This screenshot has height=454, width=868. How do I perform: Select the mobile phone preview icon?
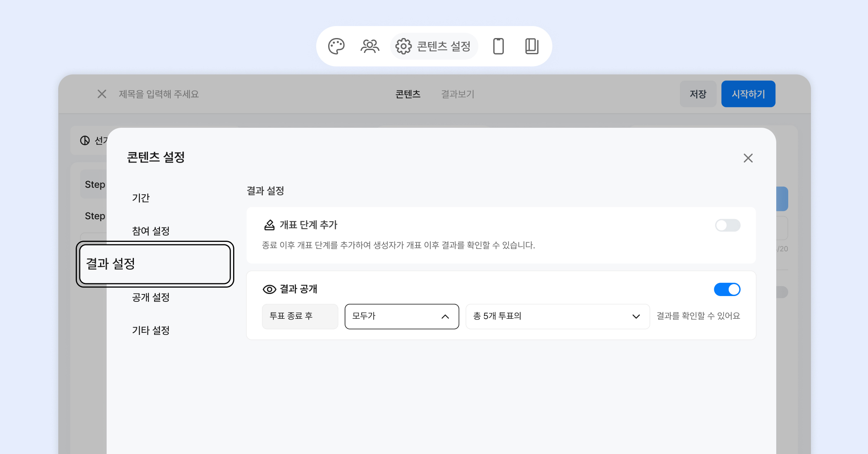pyautogui.click(x=498, y=46)
